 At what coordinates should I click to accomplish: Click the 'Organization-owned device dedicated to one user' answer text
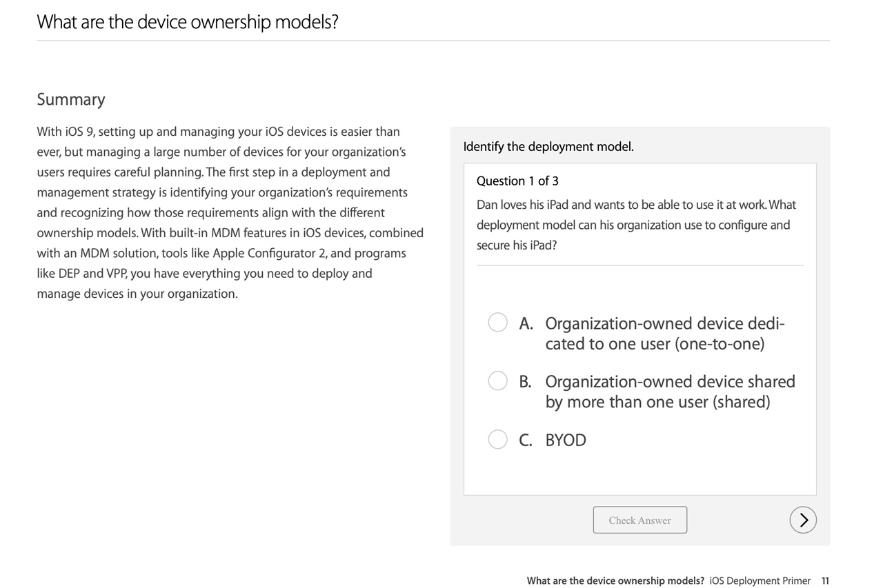pyautogui.click(x=664, y=334)
